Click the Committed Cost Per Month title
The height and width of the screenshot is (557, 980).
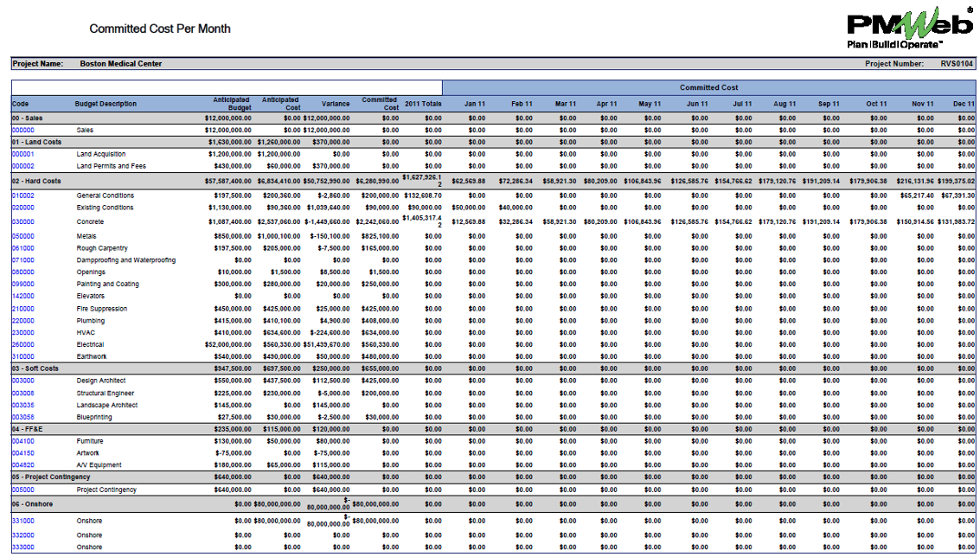click(x=160, y=29)
